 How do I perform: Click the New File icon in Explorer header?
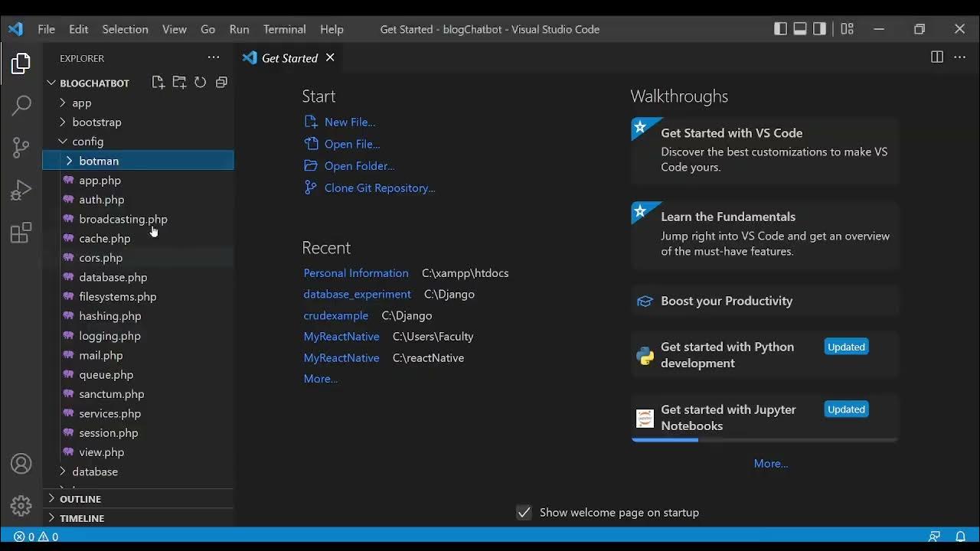158,83
